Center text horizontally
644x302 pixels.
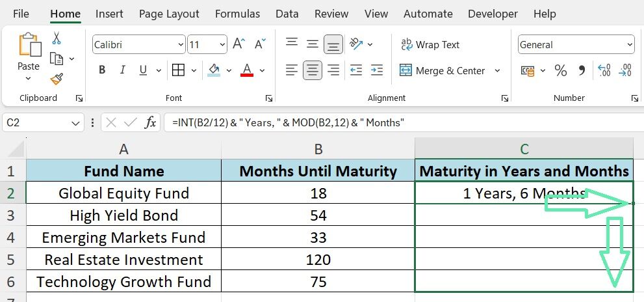tap(313, 70)
